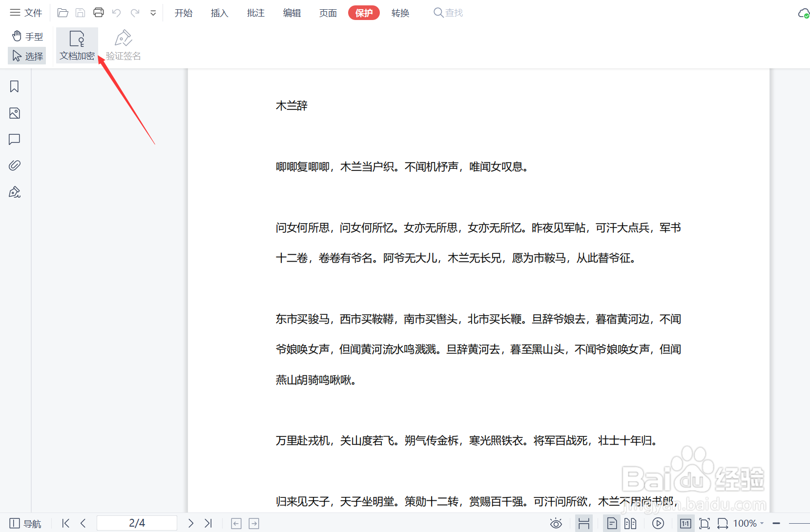This screenshot has width=810, height=532.
Task: Open the attachments paperclip panel
Action: [x=15, y=165]
